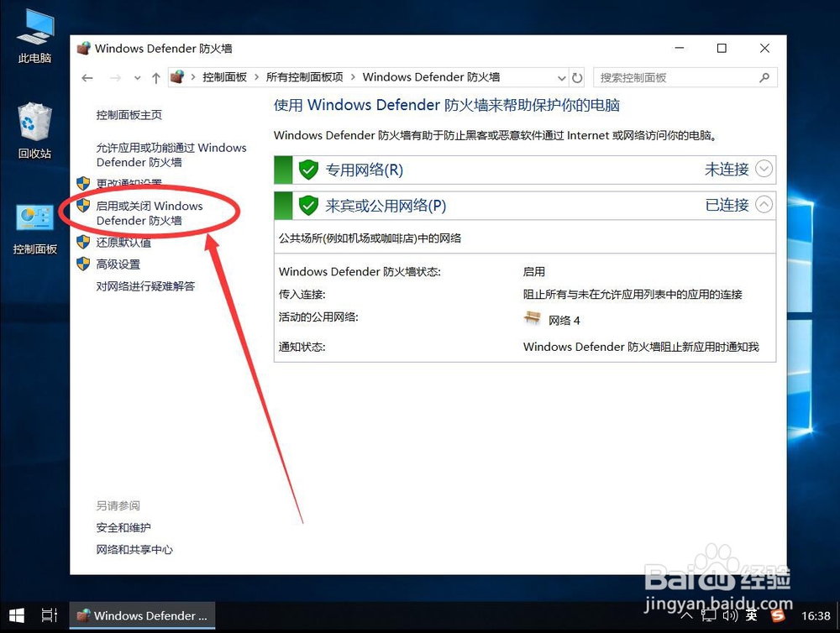This screenshot has height=633, width=840.
Task: Click the 来宾或公用网络(P) heading
Action: point(386,206)
